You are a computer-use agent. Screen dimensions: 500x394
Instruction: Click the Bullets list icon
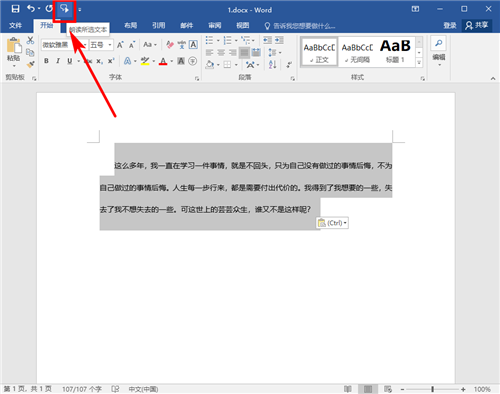pyautogui.click(x=209, y=41)
